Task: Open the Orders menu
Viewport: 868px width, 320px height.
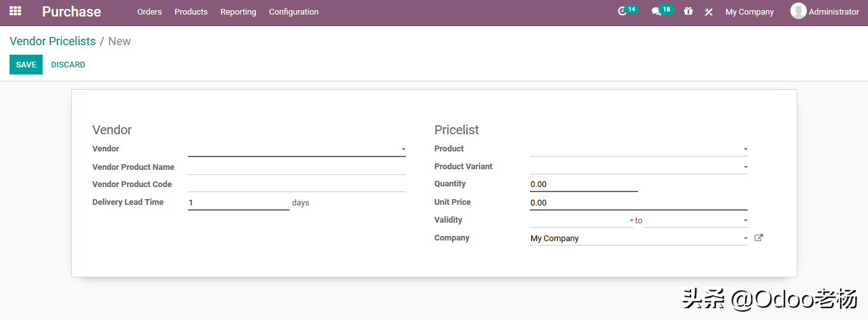Action: [x=150, y=12]
